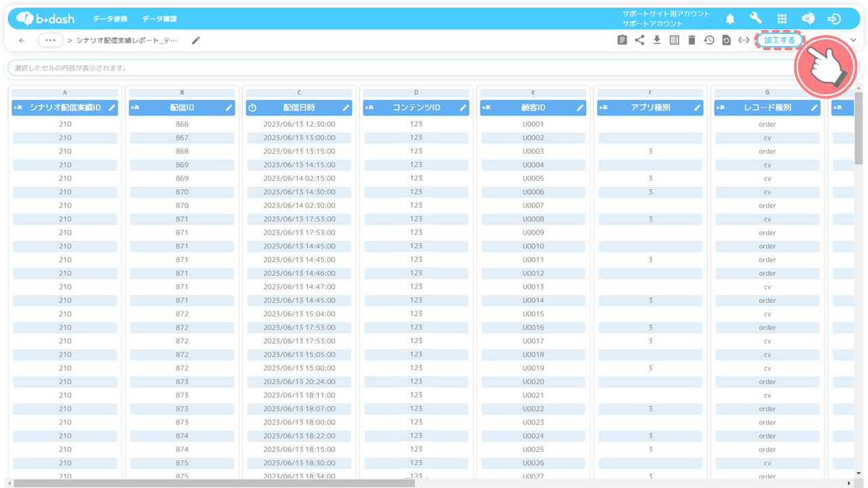
Task: Select the customer ID cell U0026
Action: tap(533, 463)
